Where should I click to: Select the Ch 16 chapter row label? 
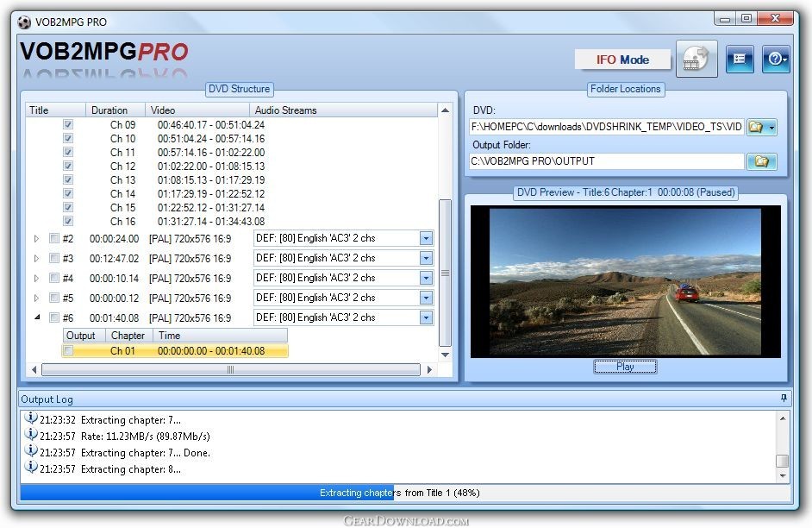[122, 221]
